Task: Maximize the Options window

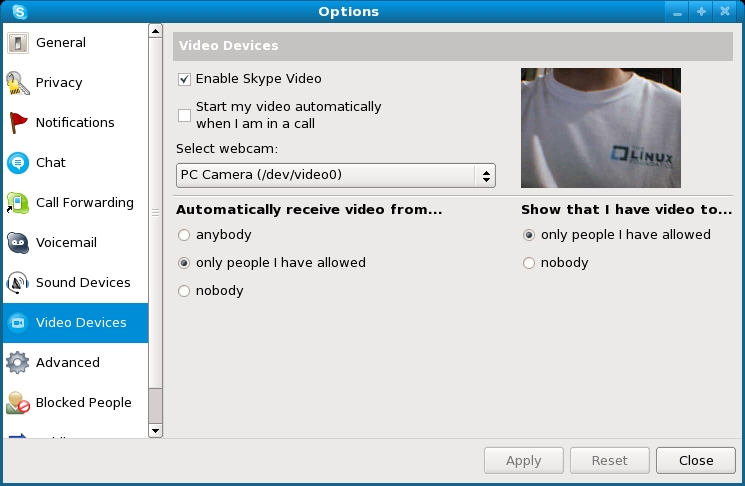Action: (701, 11)
